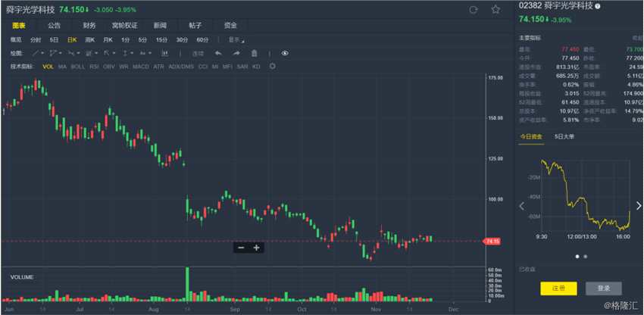Switch chart to 5日 view
644x315 pixels.
click(55, 40)
